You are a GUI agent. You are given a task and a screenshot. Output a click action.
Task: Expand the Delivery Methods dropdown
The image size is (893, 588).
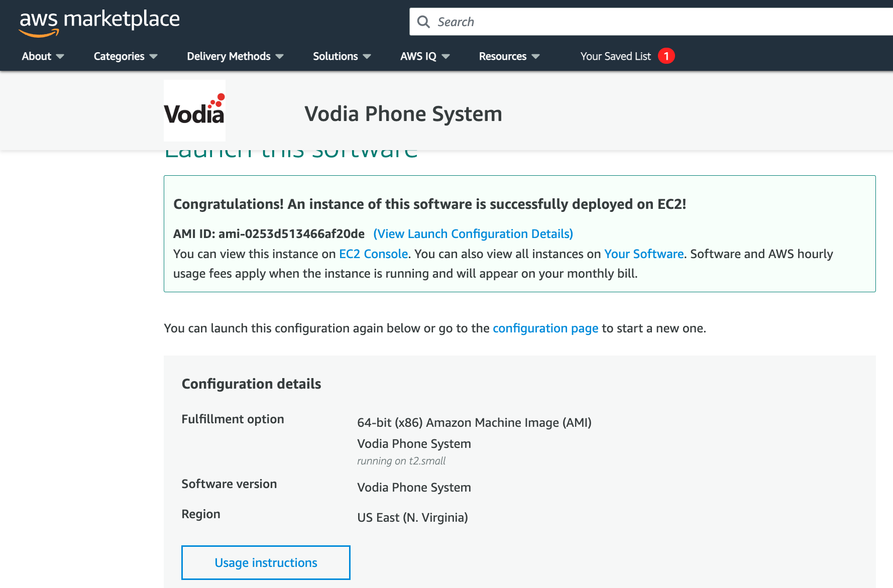coord(235,56)
